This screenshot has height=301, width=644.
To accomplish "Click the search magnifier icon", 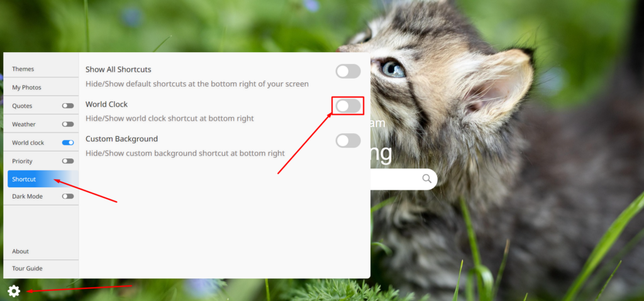I will [x=427, y=178].
